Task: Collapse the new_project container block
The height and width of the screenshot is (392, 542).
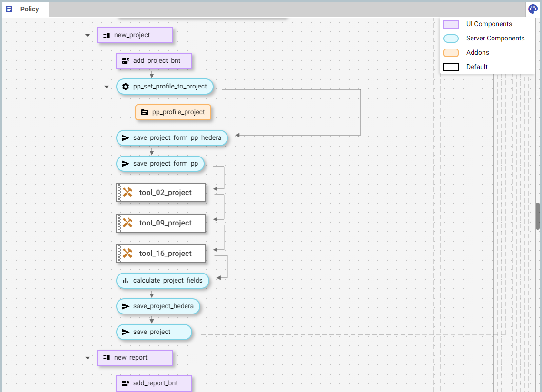Action: (87, 35)
